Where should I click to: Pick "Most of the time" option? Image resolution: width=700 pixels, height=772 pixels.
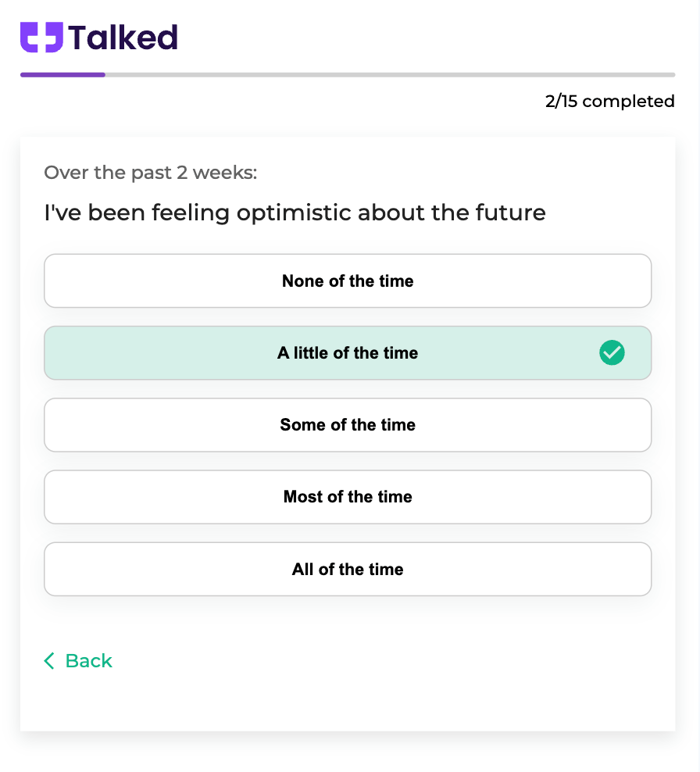click(348, 497)
